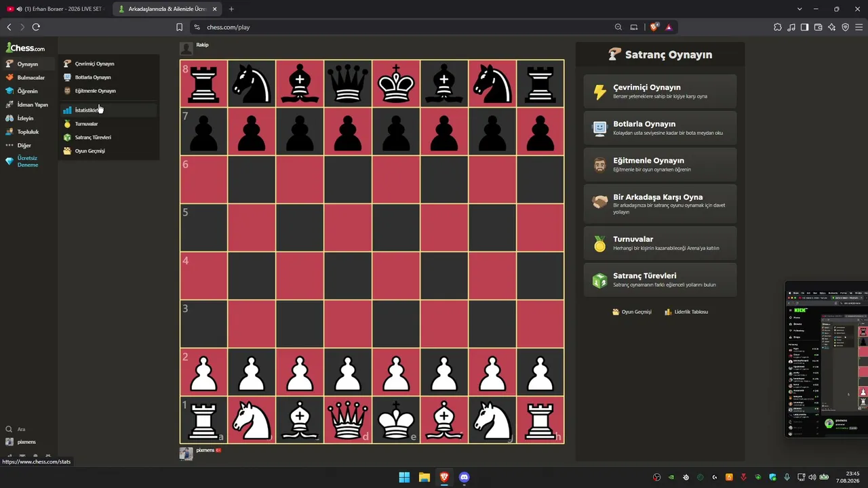This screenshot has width=868, height=488.
Task: Choose Eğitmenle Oynayın in the flyout submenu
Action: (108, 91)
